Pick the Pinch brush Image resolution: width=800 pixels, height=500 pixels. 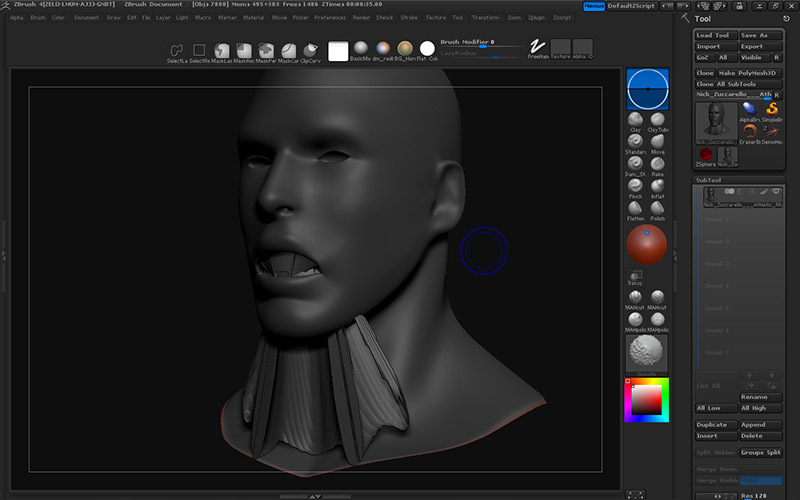pos(634,187)
